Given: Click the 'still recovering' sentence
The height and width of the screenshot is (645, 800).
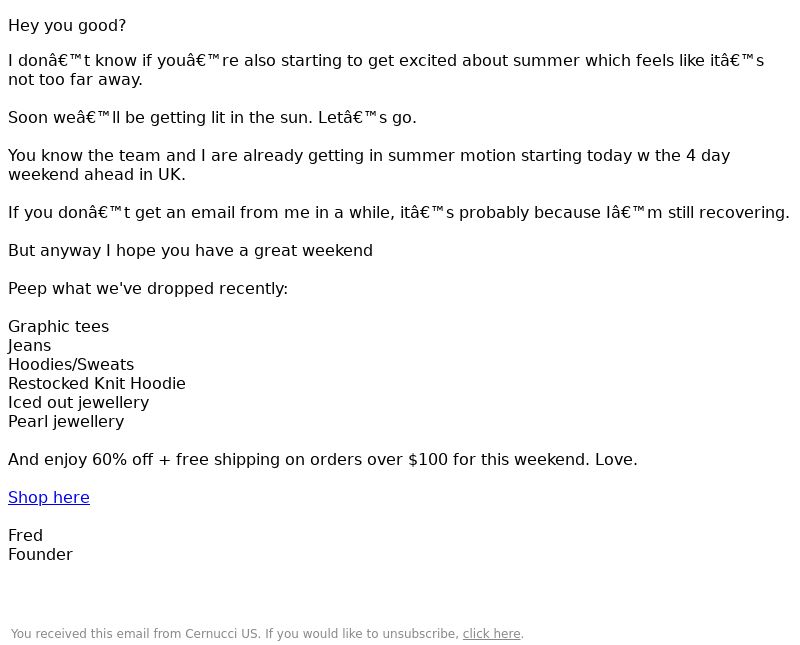Looking at the screenshot, I should click(398, 212).
